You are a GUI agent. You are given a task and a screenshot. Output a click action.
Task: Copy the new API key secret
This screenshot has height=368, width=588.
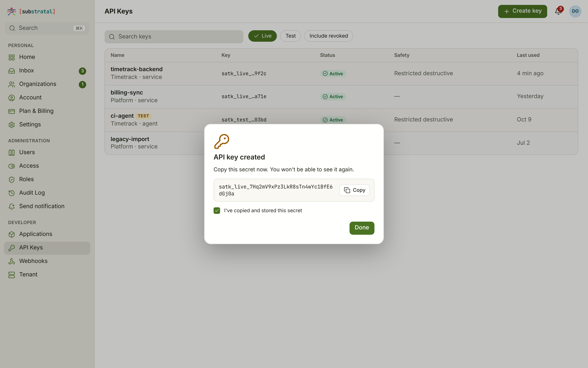click(x=354, y=190)
